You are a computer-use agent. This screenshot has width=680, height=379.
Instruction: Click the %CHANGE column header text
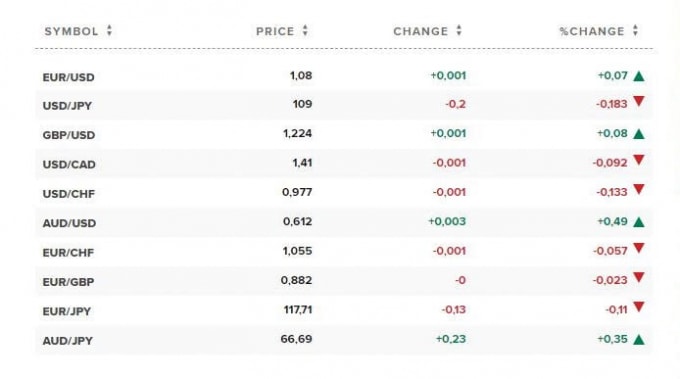pos(592,31)
